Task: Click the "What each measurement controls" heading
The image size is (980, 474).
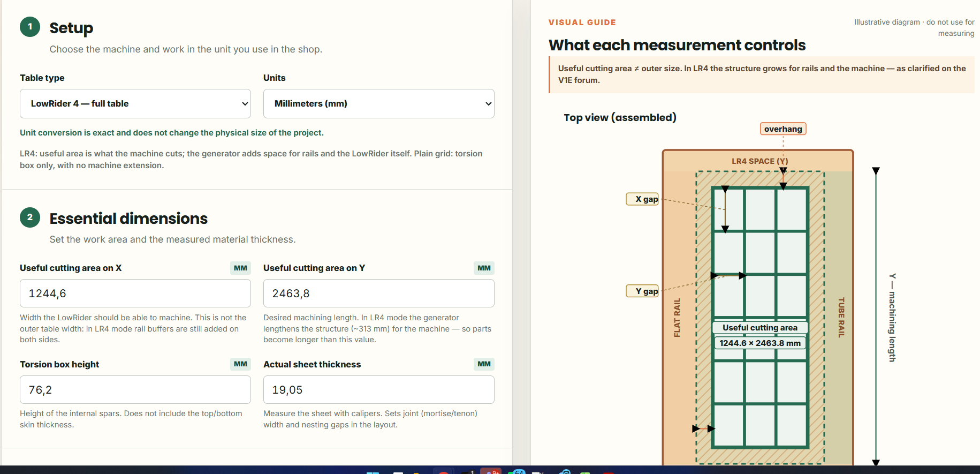Action: (677, 45)
